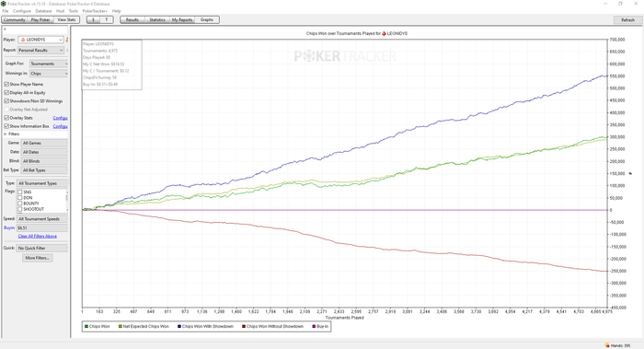Click the player icon in the chart title
644x349 pixels.
pyautogui.click(x=384, y=33)
